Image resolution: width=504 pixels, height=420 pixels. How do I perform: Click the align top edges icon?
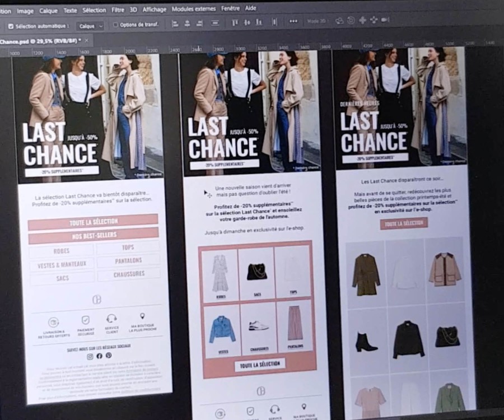click(x=235, y=22)
